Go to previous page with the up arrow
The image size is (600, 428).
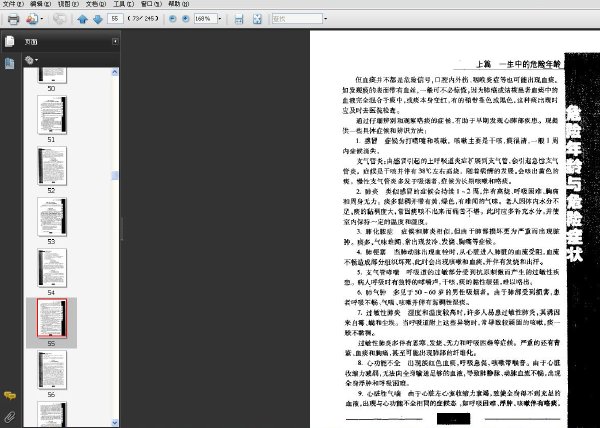click(82, 19)
